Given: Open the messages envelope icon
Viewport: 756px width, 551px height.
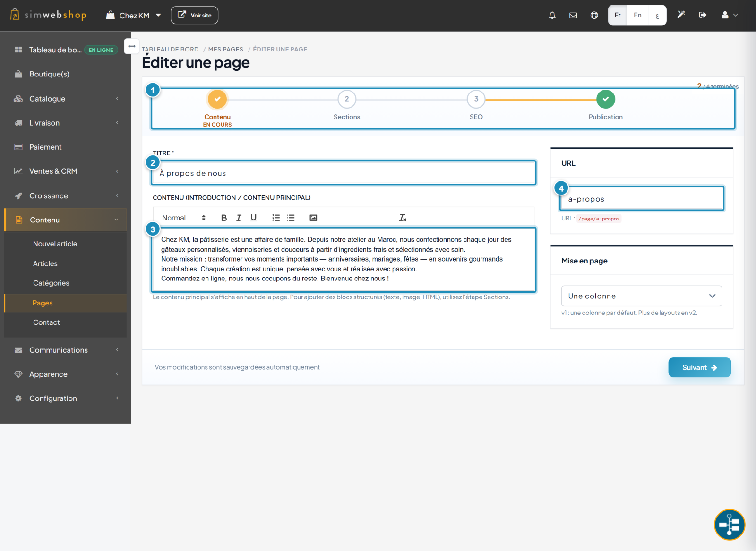Looking at the screenshot, I should (573, 15).
